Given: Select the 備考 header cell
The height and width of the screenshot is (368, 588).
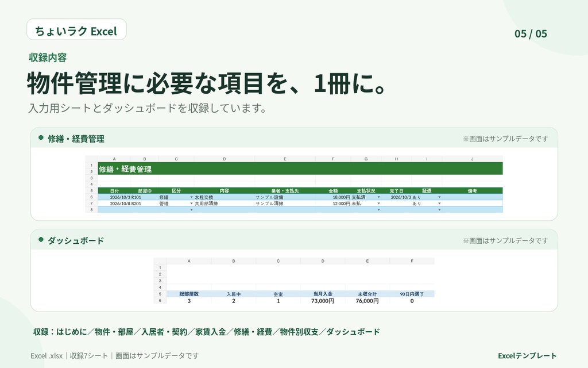Looking at the screenshot, I should (472, 191).
